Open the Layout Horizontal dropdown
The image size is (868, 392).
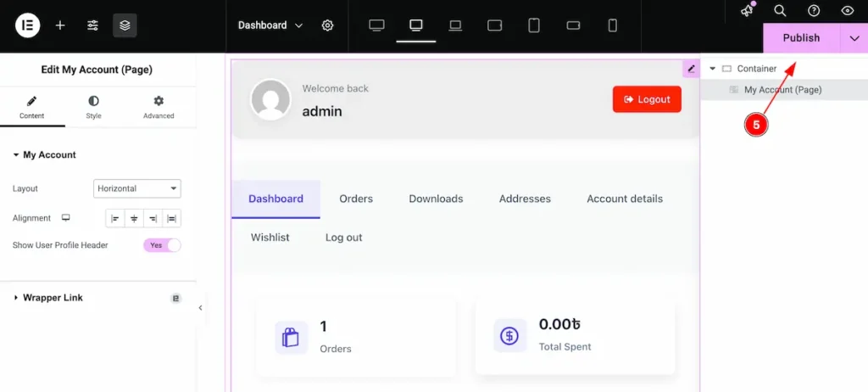pos(136,188)
